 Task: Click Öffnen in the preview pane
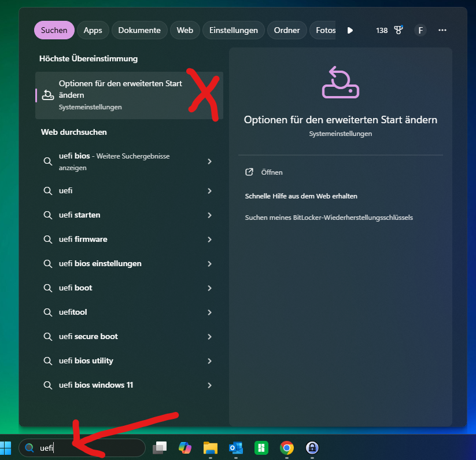(272, 172)
